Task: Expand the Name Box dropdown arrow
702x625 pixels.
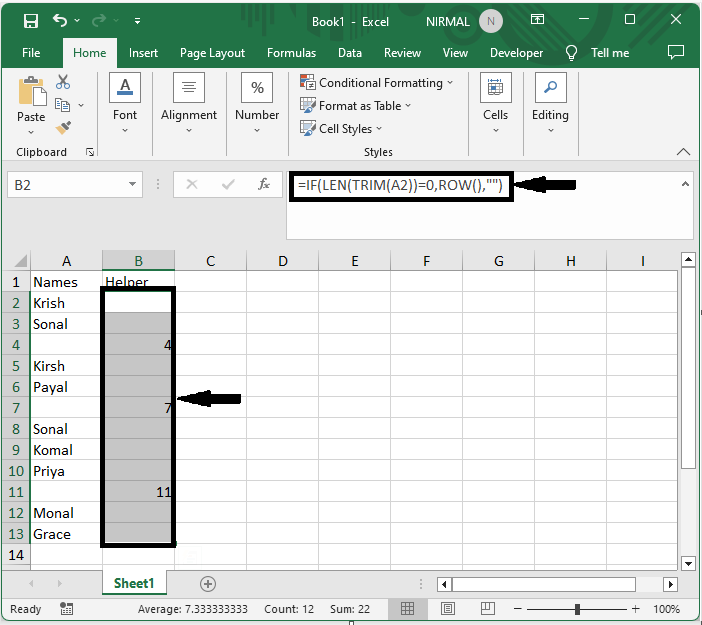Action: [x=132, y=184]
